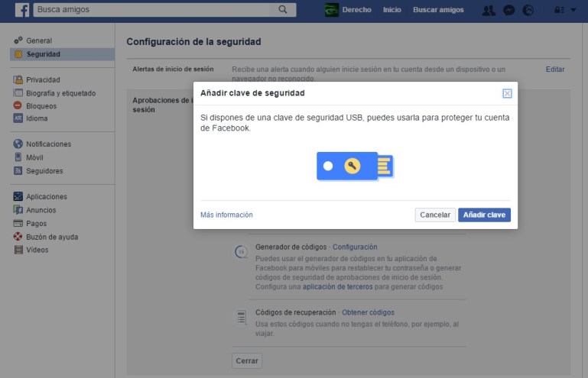
Task: Click the Cerrar button
Action: (247, 360)
